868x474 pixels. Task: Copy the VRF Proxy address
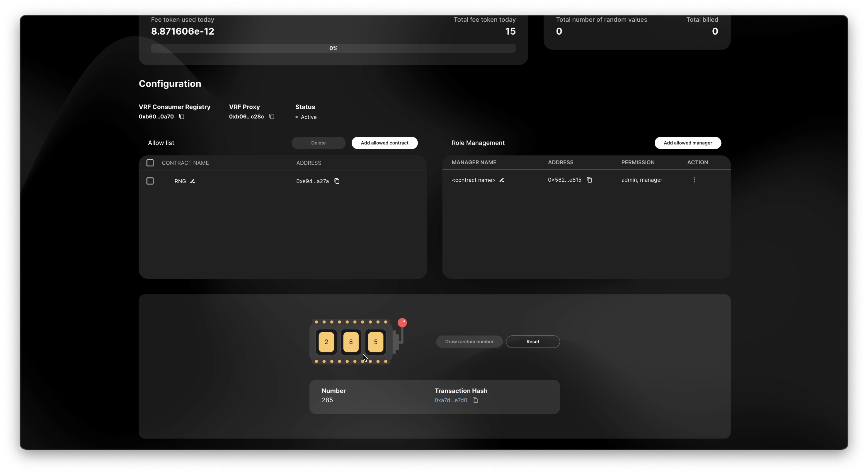click(x=272, y=117)
